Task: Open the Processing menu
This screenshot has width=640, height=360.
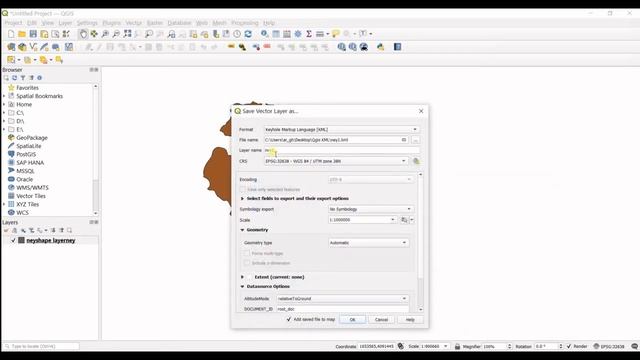Action: tap(244, 23)
